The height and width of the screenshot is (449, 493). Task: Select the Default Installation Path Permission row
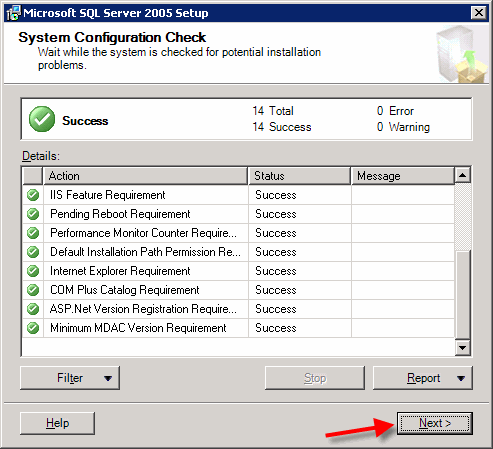238,252
